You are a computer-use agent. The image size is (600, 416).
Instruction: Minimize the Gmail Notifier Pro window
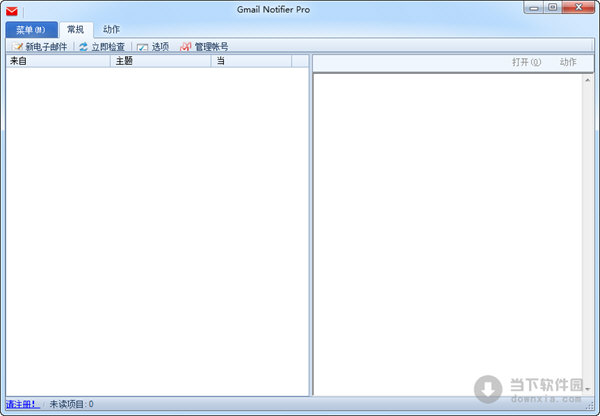click(534, 8)
